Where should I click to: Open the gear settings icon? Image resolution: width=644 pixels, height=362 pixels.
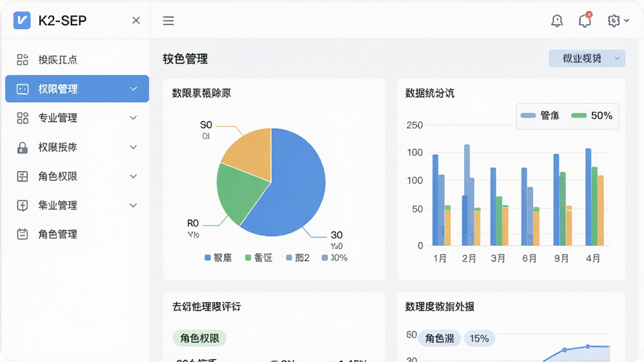[614, 21]
